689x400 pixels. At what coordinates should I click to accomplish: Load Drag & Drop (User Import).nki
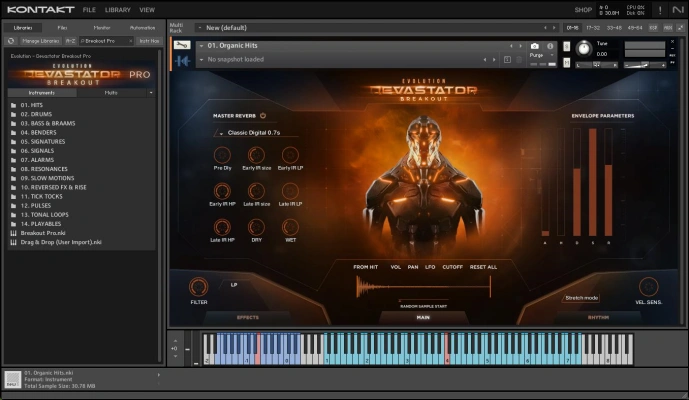tap(61, 242)
